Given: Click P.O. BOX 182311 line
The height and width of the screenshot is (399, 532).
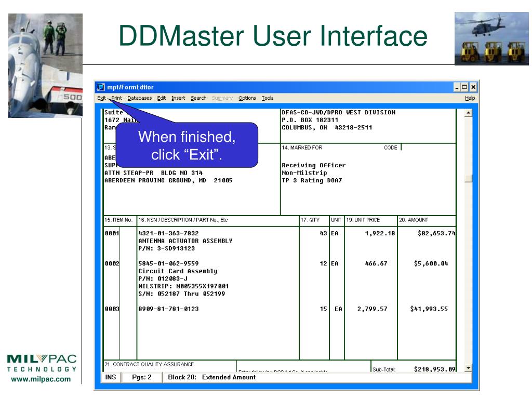Looking at the screenshot, I should 310,120.
